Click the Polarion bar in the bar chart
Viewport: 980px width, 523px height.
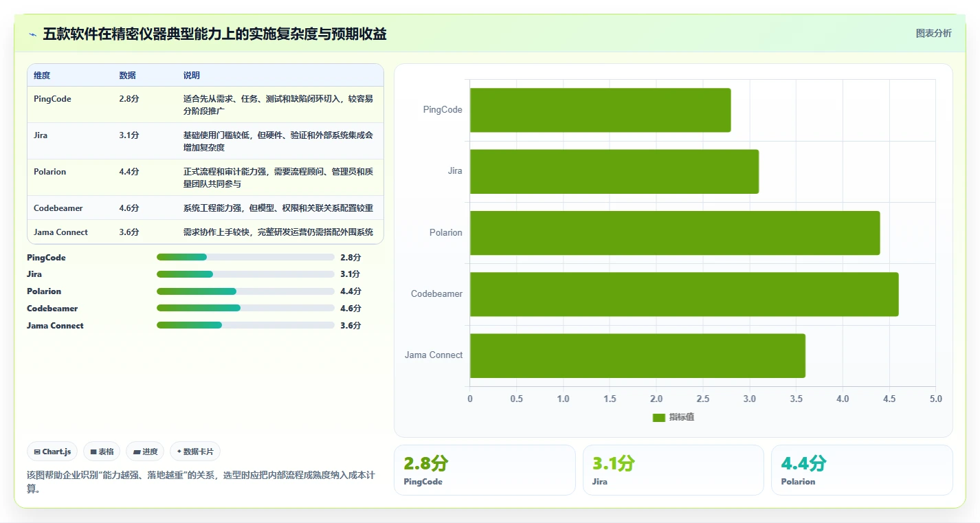[675, 232]
